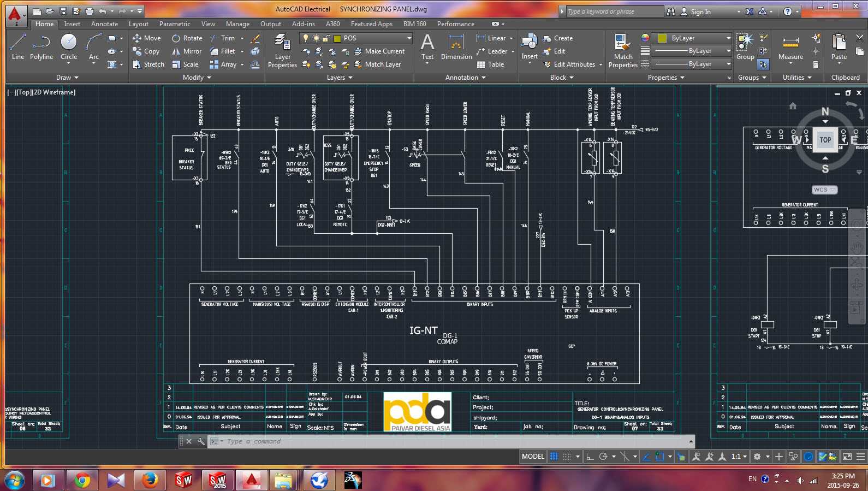Expand the Annotation panel
This screenshot has height=491, width=868.
(466, 78)
